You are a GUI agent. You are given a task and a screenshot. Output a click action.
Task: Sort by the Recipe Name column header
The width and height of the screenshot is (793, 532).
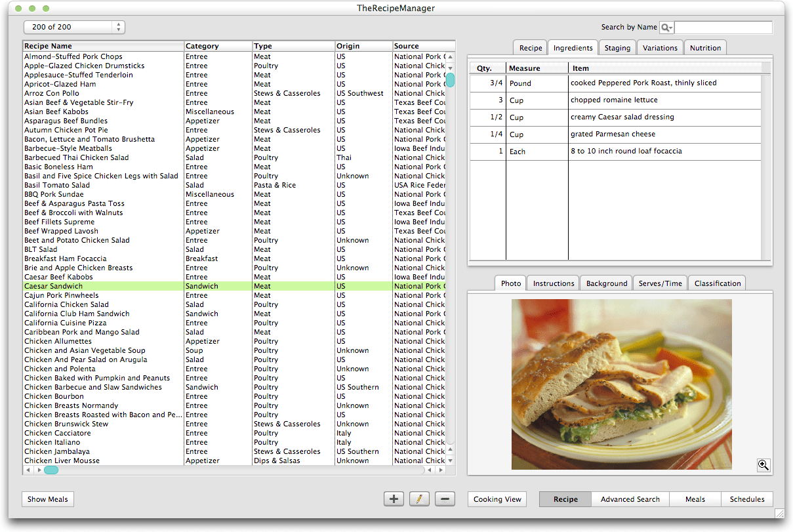[x=103, y=46]
